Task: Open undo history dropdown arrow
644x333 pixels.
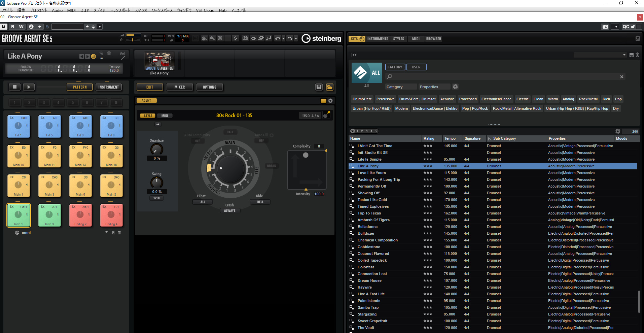Action: (x=283, y=38)
